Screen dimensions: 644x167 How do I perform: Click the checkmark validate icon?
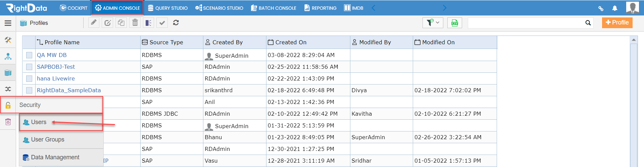pyautogui.click(x=162, y=22)
